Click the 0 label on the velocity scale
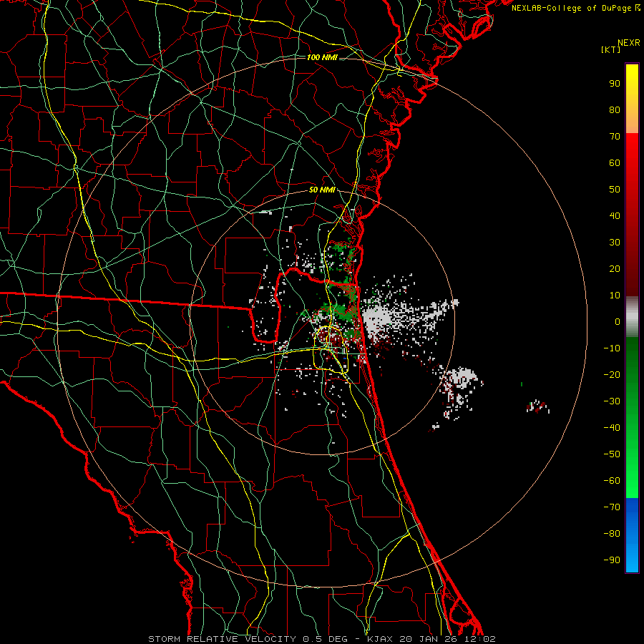Screen dimensions: 644x644 click(618, 321)
